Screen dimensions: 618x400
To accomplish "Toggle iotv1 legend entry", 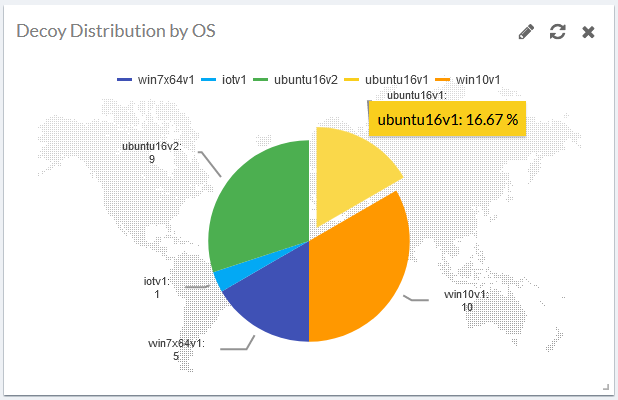I will pyautogui.click(x=223, y=80).
